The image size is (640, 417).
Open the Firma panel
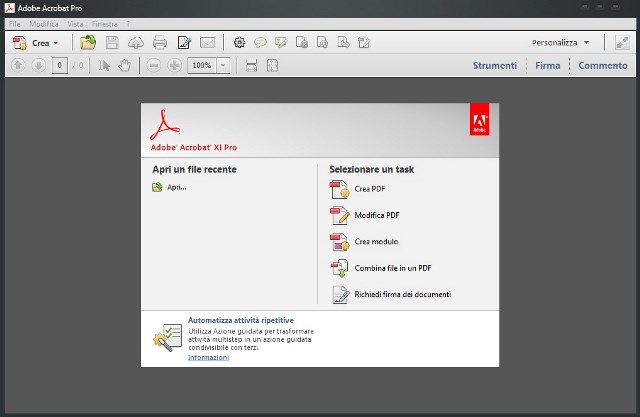pos(548,65)
